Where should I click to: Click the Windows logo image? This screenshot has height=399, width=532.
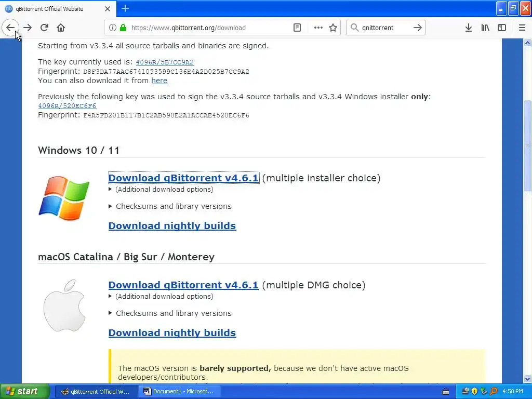(x=64, y=198)
